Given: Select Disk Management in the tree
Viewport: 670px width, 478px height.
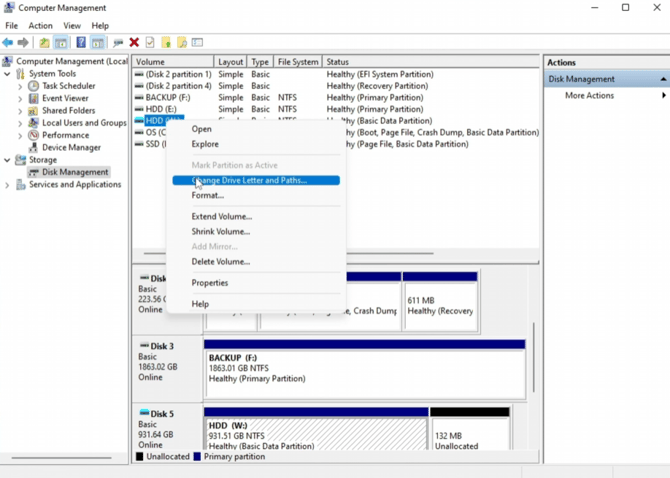Looking at the screenshot, I should [75, 172].
